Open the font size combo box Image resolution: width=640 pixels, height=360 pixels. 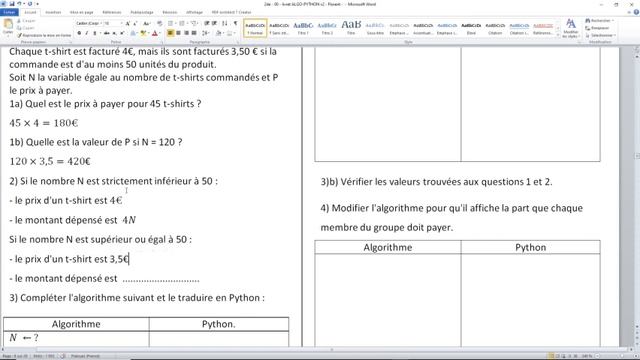113,24
